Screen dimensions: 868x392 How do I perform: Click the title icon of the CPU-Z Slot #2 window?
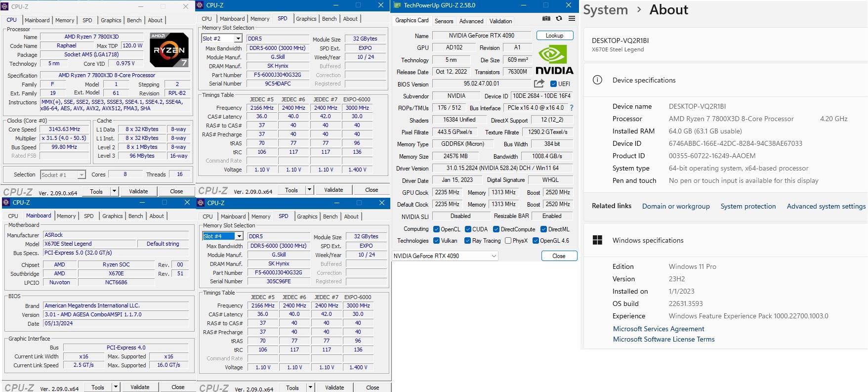point(201,5)
